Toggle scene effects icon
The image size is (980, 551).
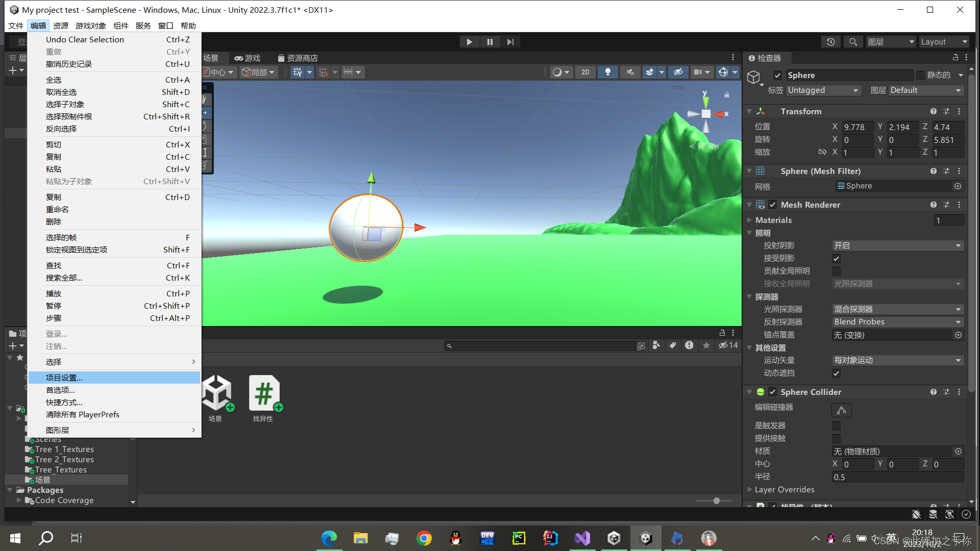(650, 72)
